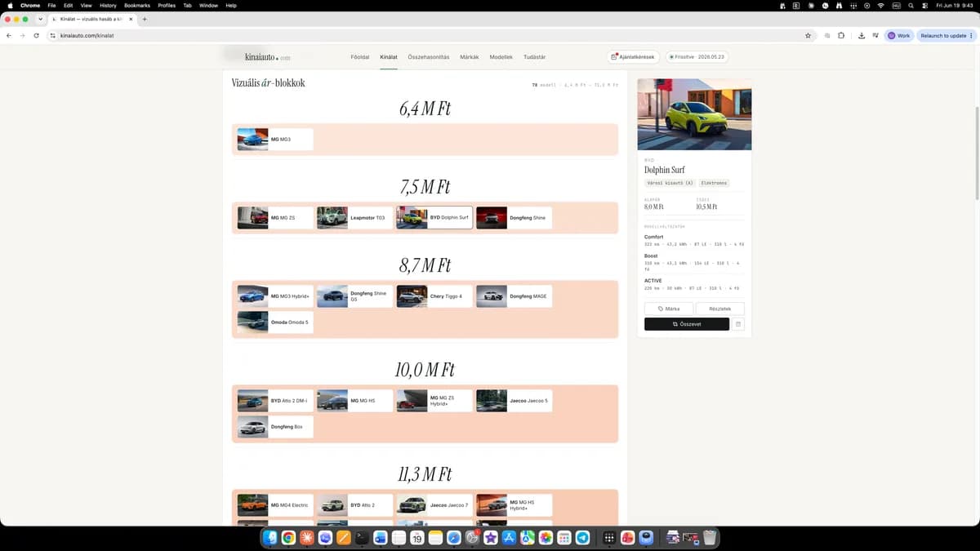Screen dimensions: 980x551
Task: Select the Dongfeng Shine GS card
Action: coord(354,296)
